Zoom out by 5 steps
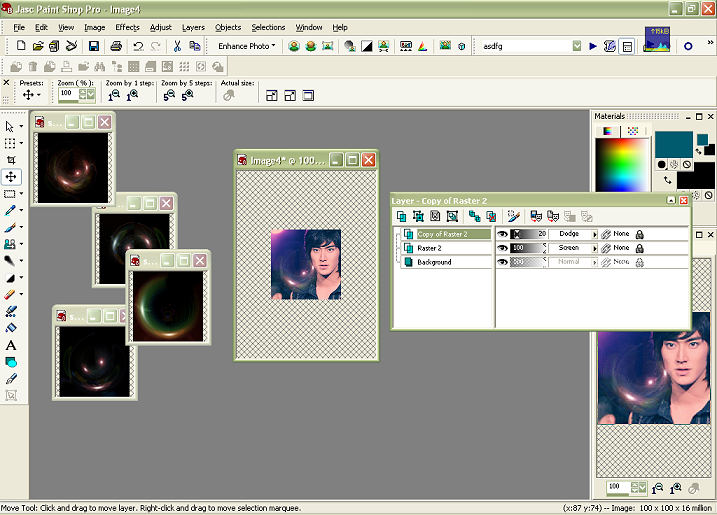The image size is (717, 515). tap(169, 95)
